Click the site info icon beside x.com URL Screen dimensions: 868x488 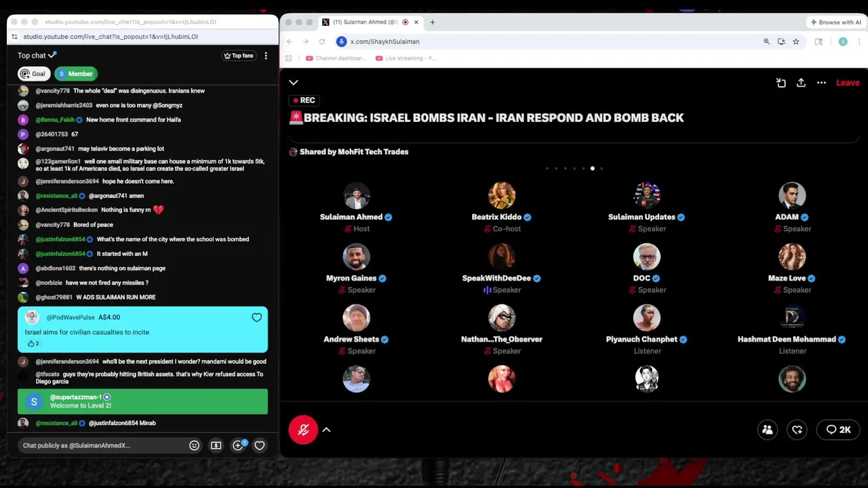[x=342, y=41]
